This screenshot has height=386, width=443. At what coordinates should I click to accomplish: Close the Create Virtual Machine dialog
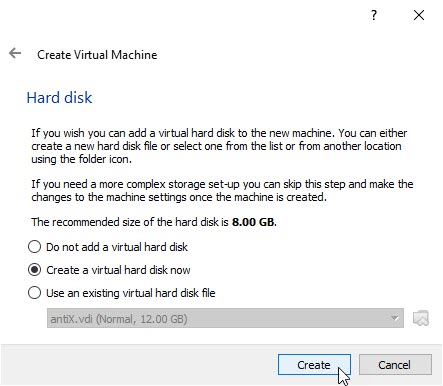pyautogui.click(x=419, y=15)
